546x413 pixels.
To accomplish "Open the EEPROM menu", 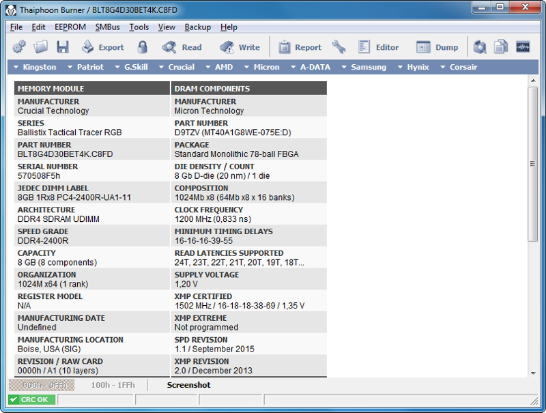I will pyautogui.click(x=70, y=27).
